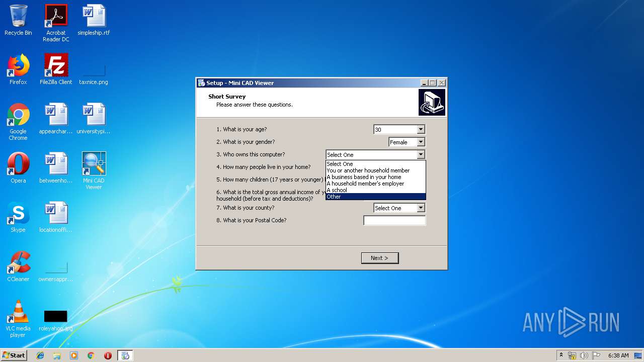This screenshot has width=644, height=362.
Task: Open Windows Explorer folder in taskbar
Action: [x=57, y=355]
